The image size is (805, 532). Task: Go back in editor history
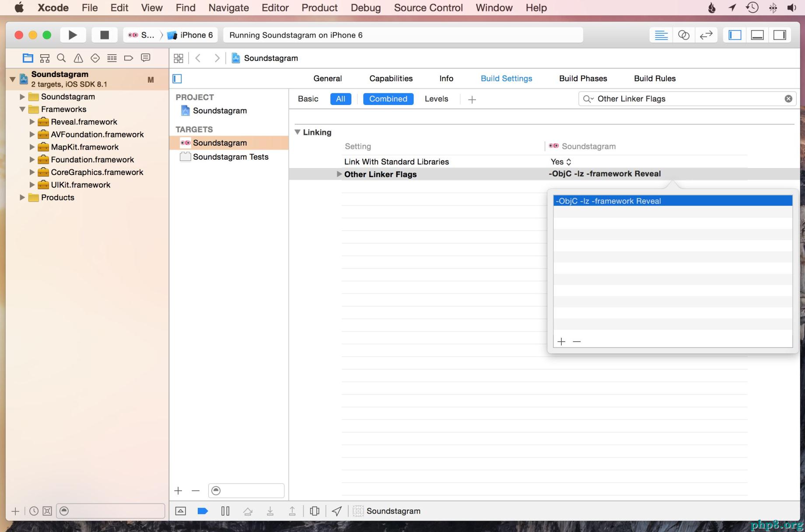[x=198, y=58]
